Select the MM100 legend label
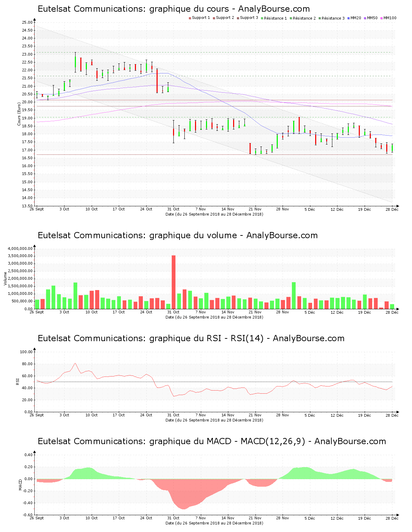Viewport: 412px width, 532px height. tap(390, 18)
